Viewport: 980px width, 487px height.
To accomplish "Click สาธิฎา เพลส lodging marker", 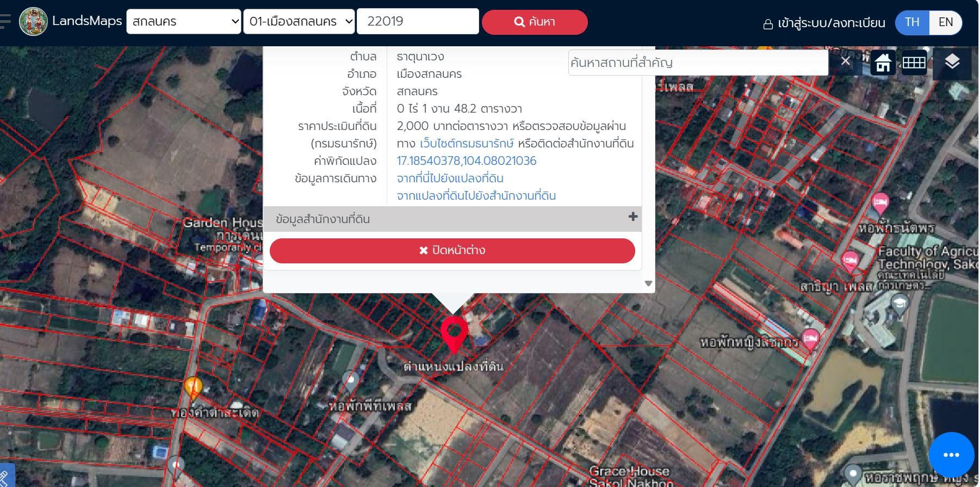I will click(x=850, y=261).
